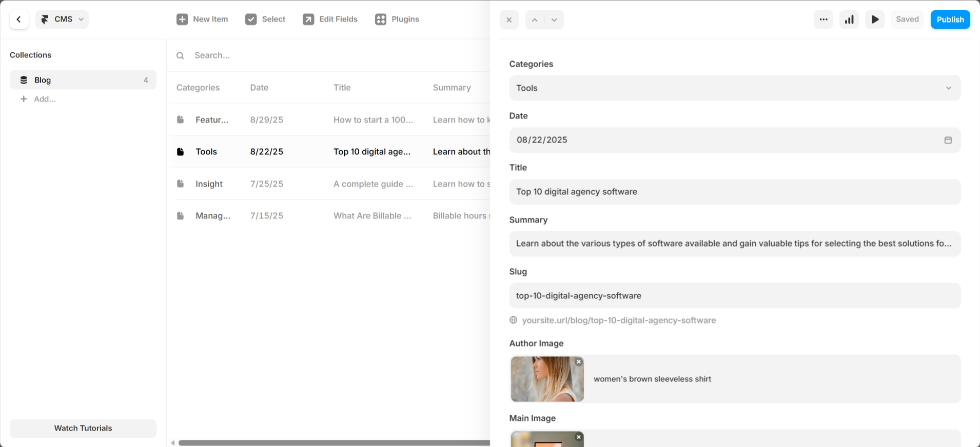Viewport: 980px width, 447px height.
Task: Go to next item with down chevron
Action: (x=554, y=20)
